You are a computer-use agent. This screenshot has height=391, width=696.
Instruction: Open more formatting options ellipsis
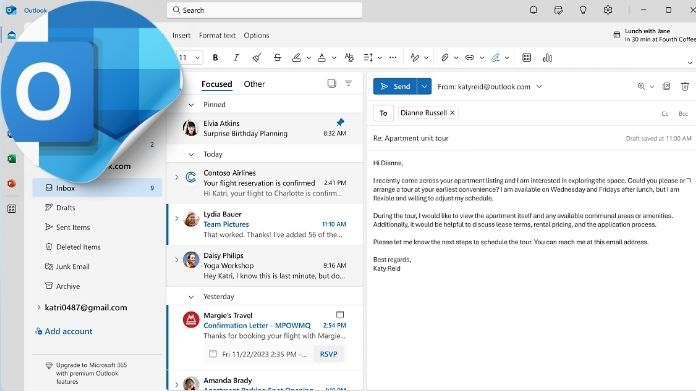(393, 58)
